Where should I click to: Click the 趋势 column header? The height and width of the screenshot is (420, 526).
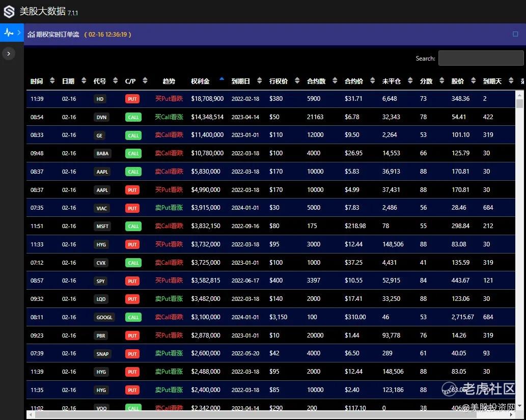pos(169,81)
